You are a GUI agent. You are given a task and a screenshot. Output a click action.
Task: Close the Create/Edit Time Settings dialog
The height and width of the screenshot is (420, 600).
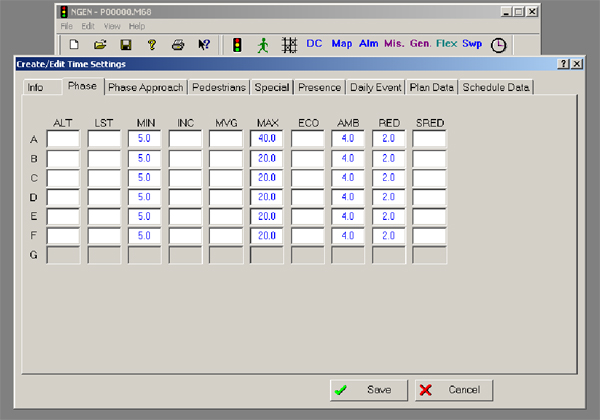point(577,64)
